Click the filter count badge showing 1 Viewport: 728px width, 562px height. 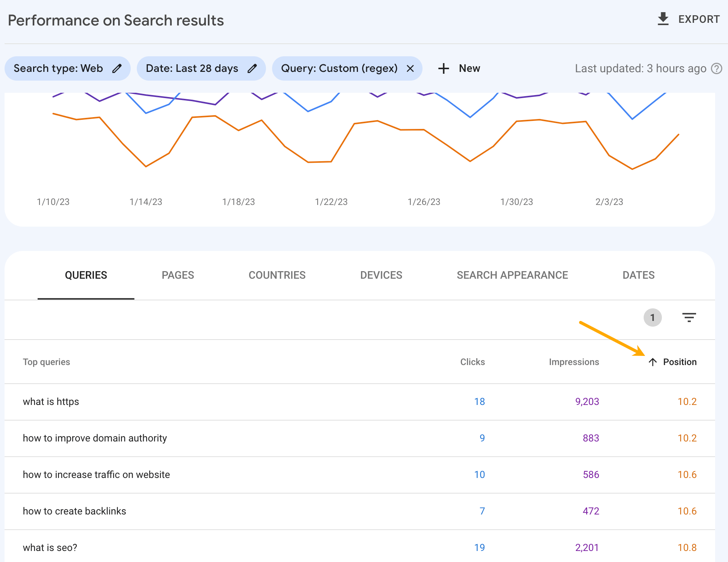tap(652, 318)
